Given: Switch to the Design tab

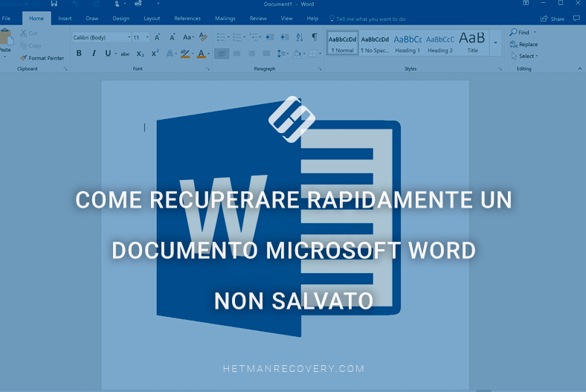Looking at the screenshot, I should 120,19.
